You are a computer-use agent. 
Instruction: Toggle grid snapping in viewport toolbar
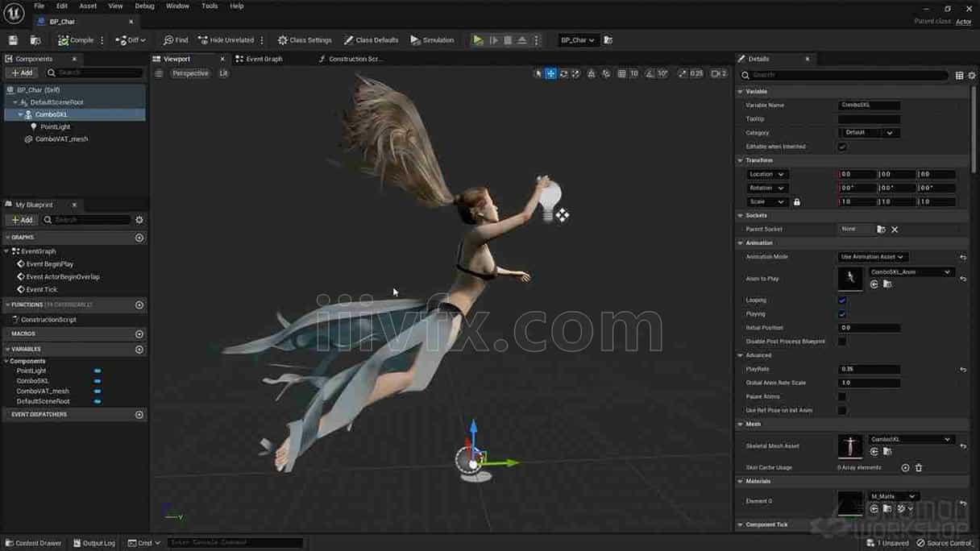[621, 73]
